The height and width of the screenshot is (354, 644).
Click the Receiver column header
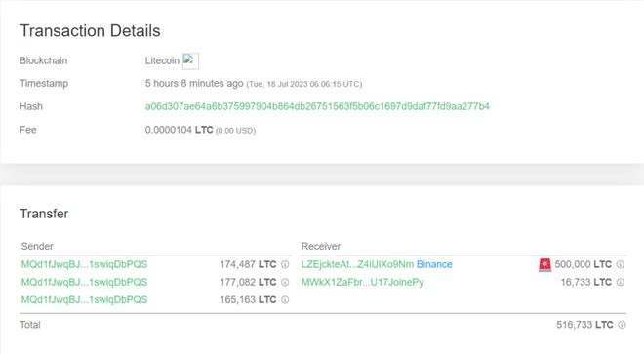[x=321, y=247]
